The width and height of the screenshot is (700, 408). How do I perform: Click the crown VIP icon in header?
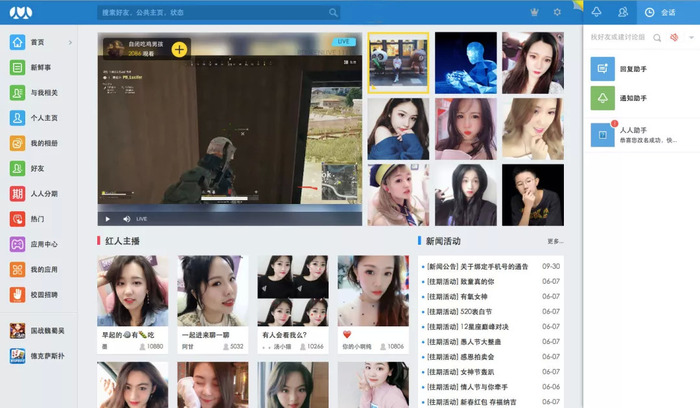(534, 12)
